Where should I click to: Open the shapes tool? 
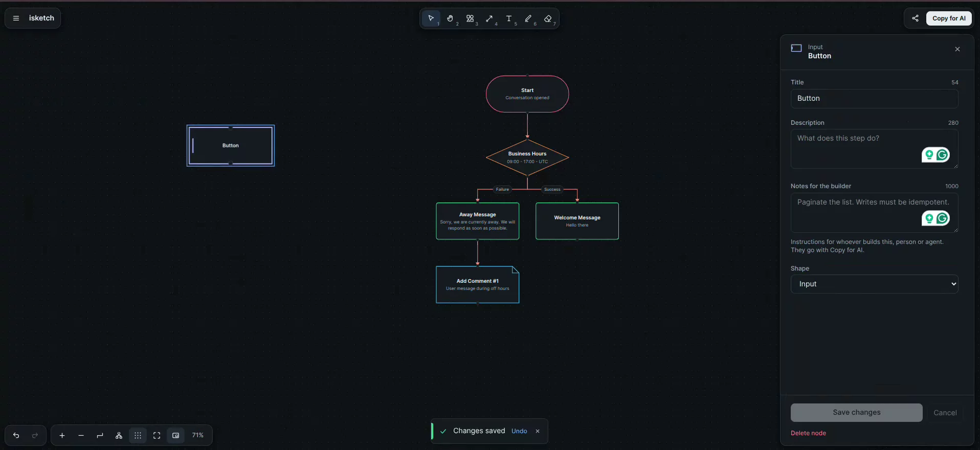coord(470,19)
